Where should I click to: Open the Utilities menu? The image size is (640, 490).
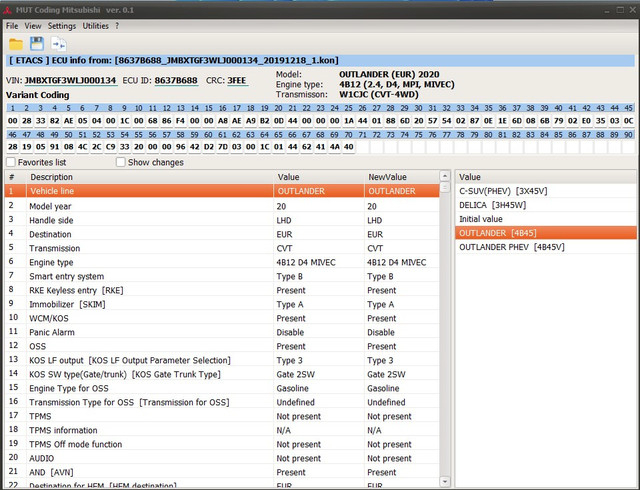95,25
